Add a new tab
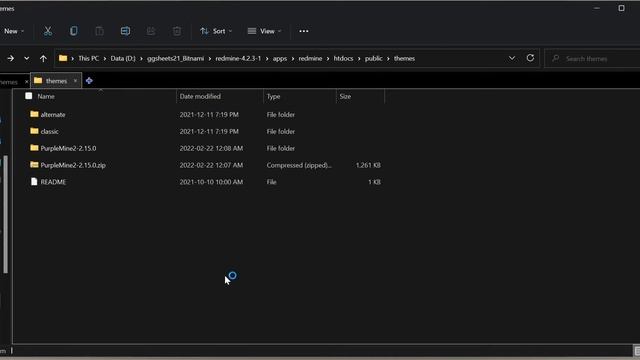This screenshot has height=360, width=640. (x=89, y=81)
